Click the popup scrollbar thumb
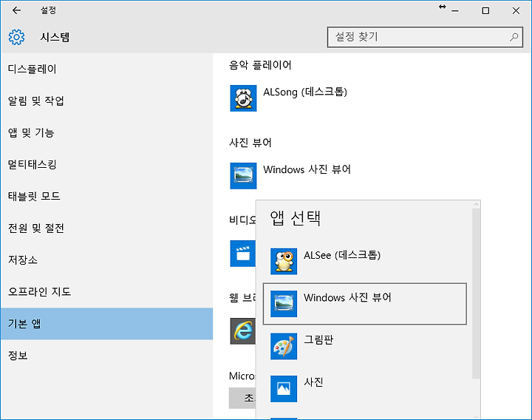The image size is (532, 420). pos(476,294)
